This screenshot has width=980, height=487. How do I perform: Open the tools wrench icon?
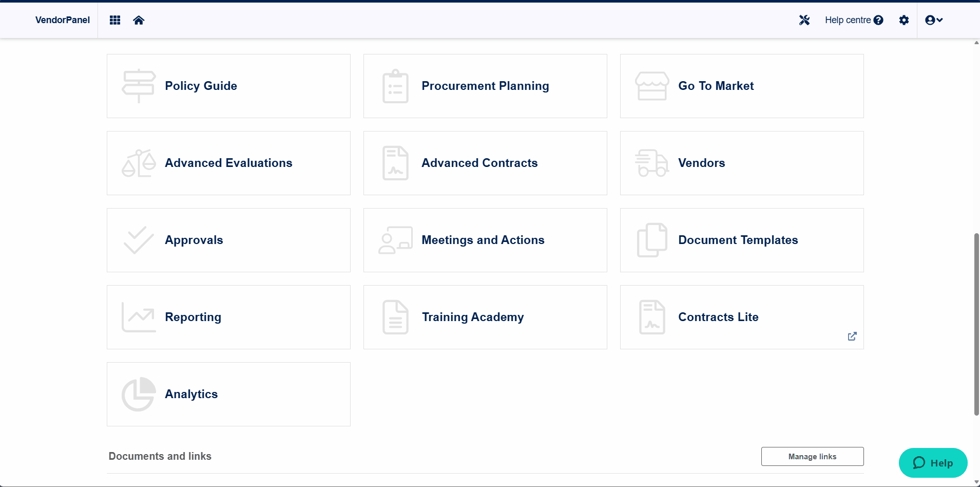point(804,20)
